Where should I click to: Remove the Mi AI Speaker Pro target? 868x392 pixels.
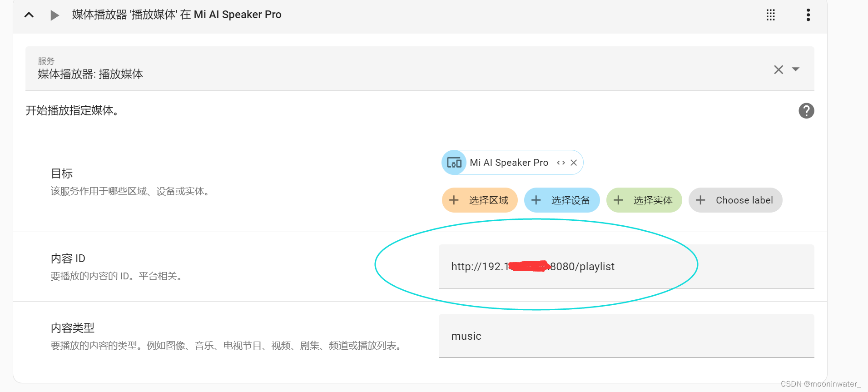coord(574,163)
